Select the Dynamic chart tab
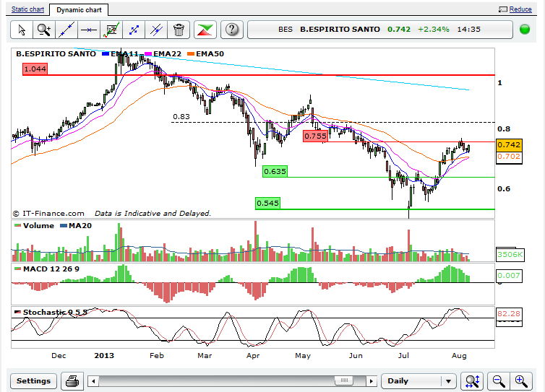Image resolution: width=545 pixels, height=392 pixels. pos(79,10)
